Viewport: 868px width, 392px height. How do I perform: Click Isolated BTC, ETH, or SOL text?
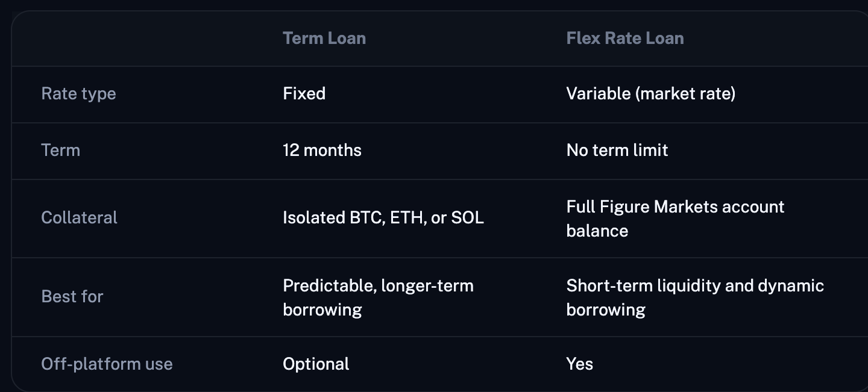click(x=383, y=217)
